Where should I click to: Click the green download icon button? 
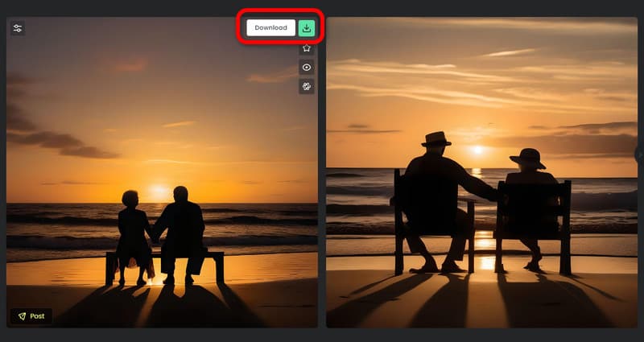click(307, 28)
